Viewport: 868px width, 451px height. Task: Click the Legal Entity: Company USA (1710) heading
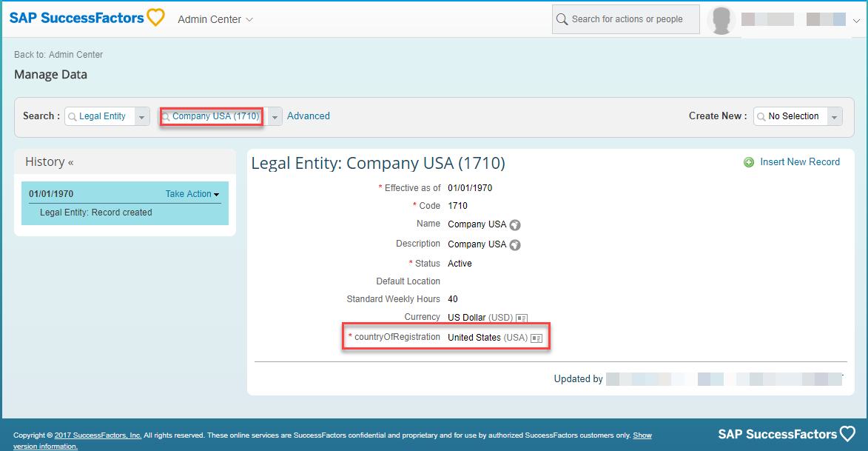click(x=379, y=164)
